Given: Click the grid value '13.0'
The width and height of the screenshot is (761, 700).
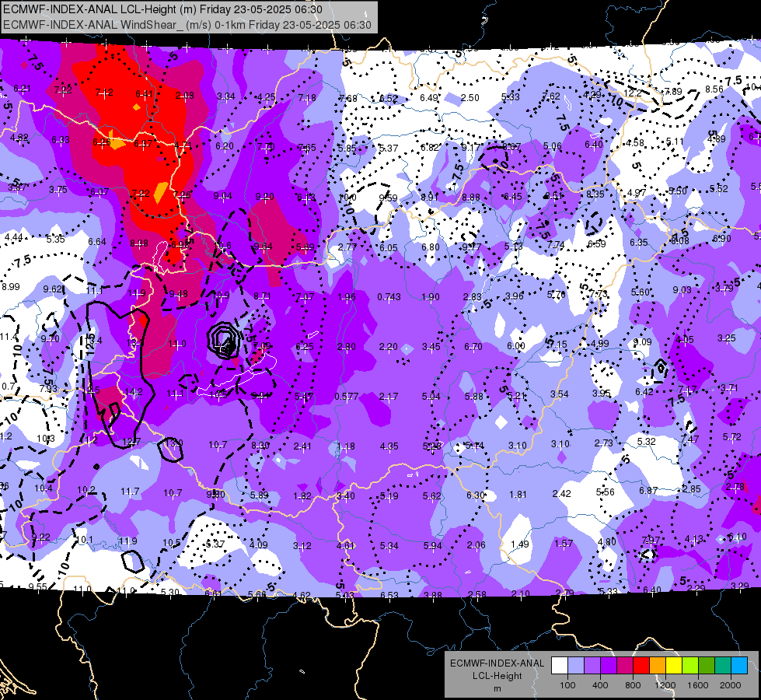Looking at the screenshot, I should pyautogui.click(x=174, y=443).
